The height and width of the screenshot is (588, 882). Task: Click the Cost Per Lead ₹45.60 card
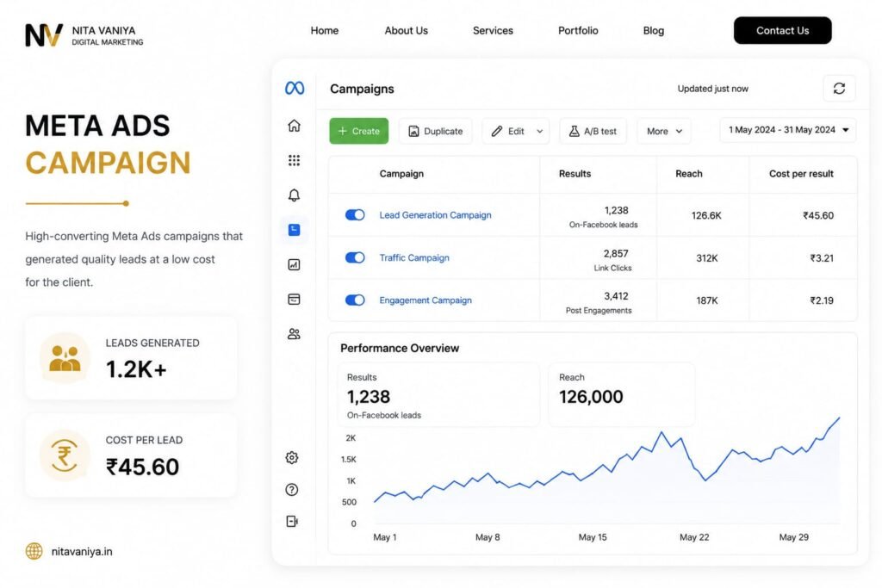[x=131, y=455]
